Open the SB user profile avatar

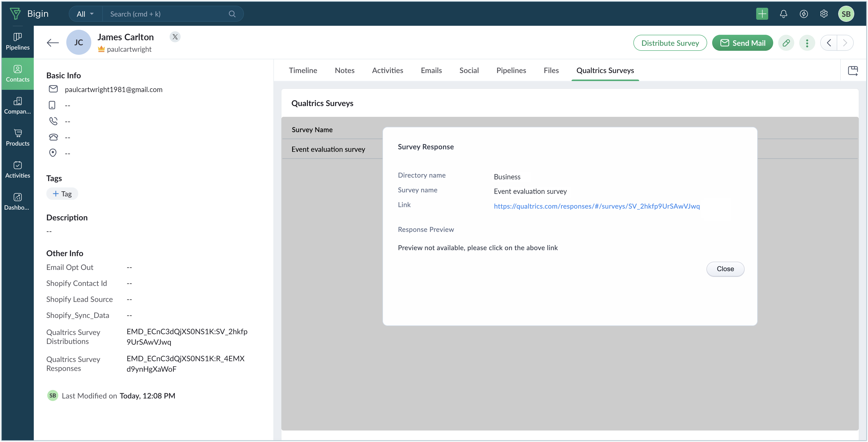[846, 14]
